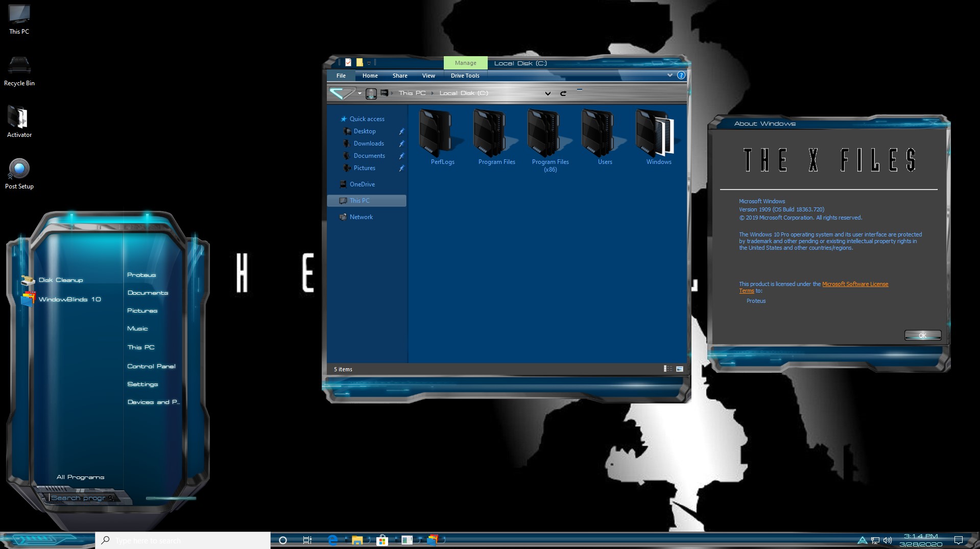Open the Home ribbon tab
Screen dimensions: 980x549
[370, 76]
